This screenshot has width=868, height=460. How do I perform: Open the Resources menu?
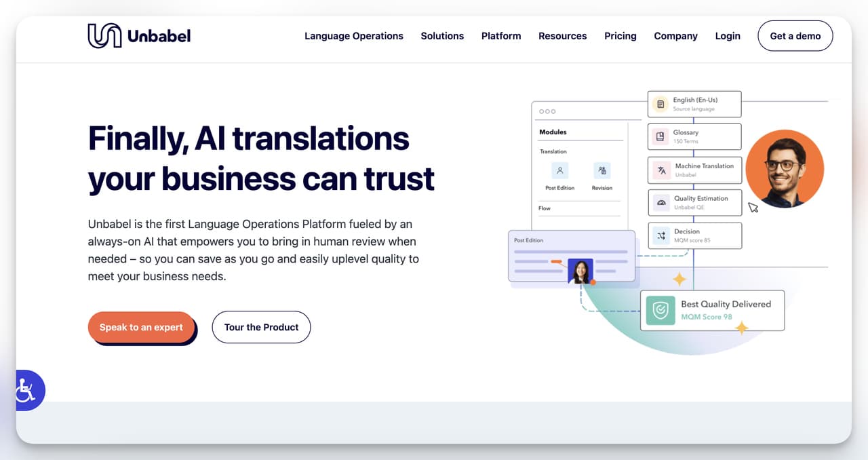(x=563, y=36)
